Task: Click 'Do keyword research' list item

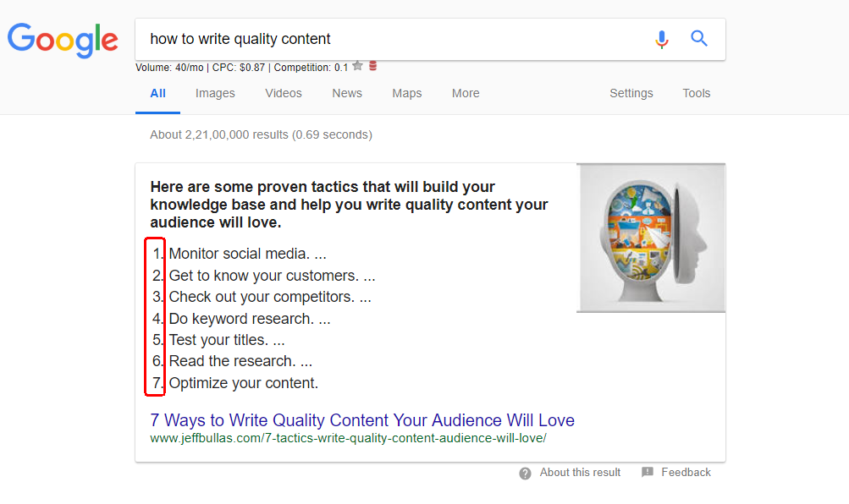Action: tap(249, 319)
